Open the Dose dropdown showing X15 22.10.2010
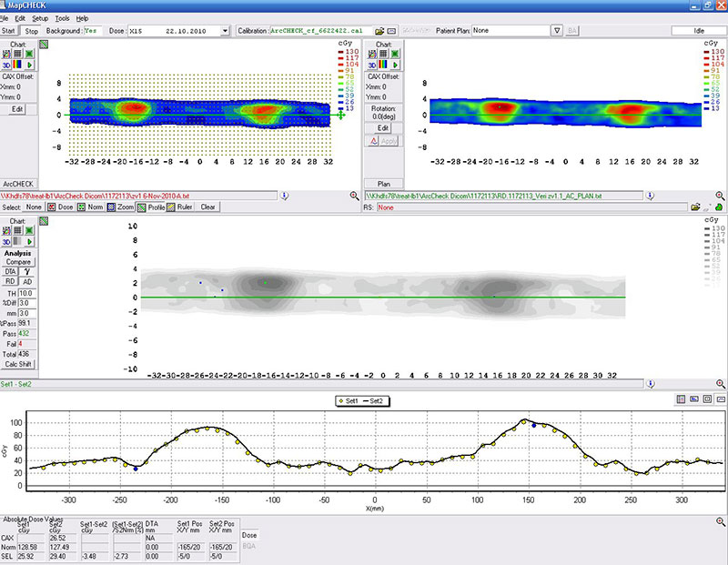The width and height of the screenshot is (728, 565). (x=225, y=31)
